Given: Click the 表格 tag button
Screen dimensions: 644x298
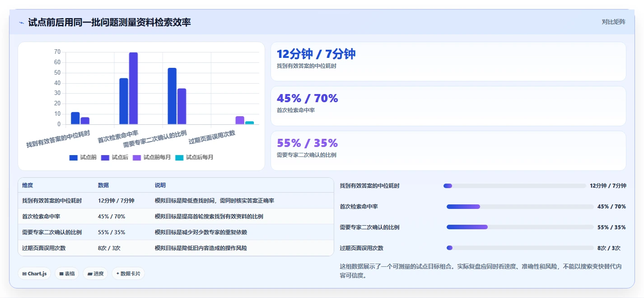Looking at the screenshot, I should [66, 274].
